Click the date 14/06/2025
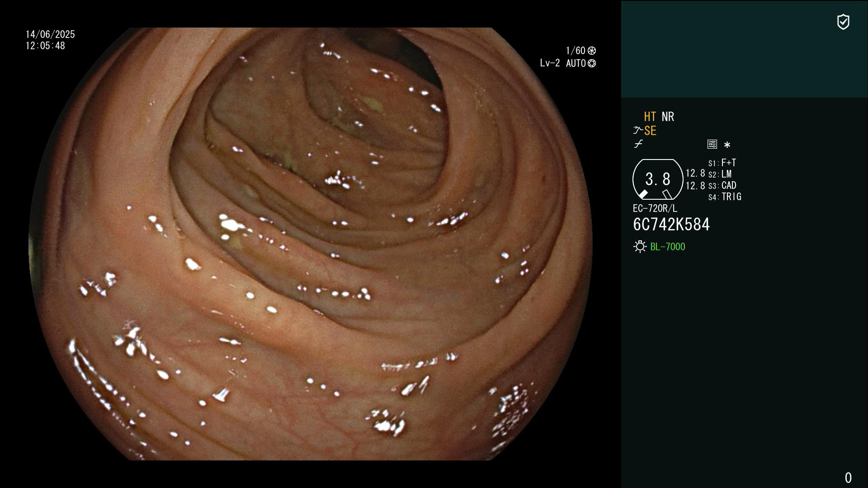 pos(50,34)
